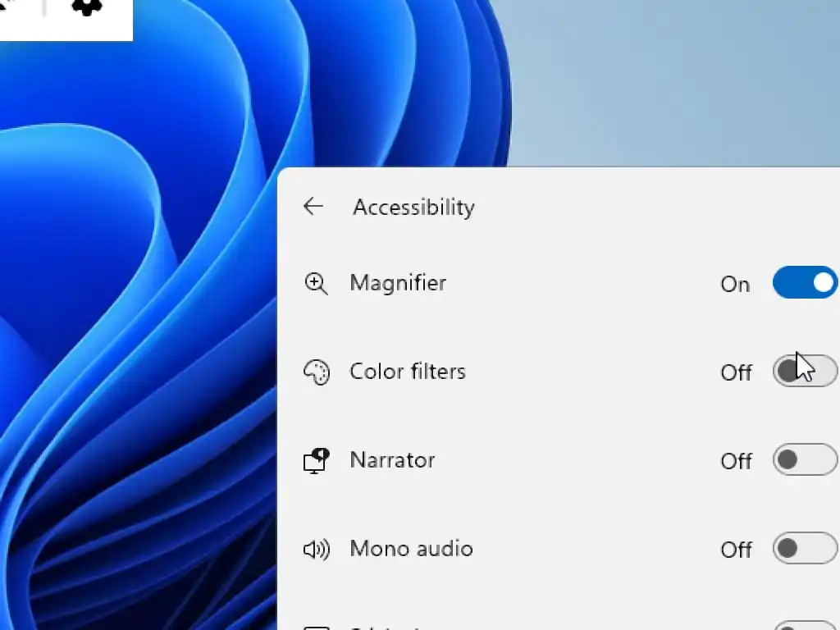This screenshot has width=840, height=630.
Task: Click the Magnifier zoom-in glass icon
Action: click(316, 283)
